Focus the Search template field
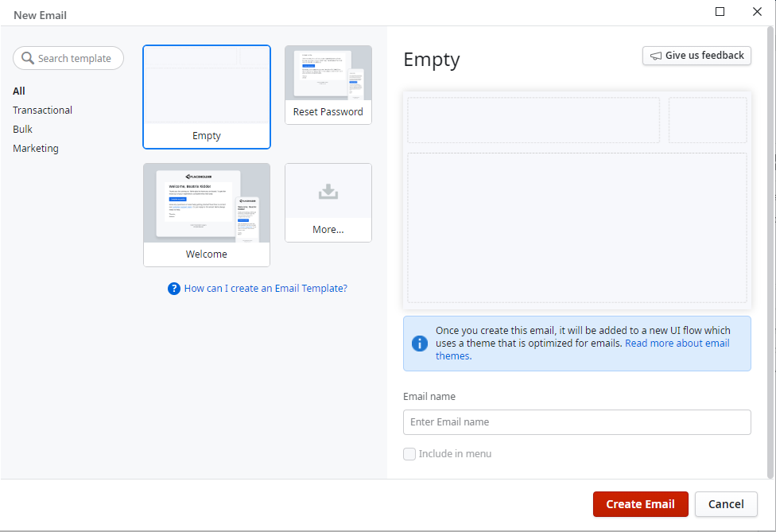This screenshot has width=776, height=532. [x=68, y=58]
